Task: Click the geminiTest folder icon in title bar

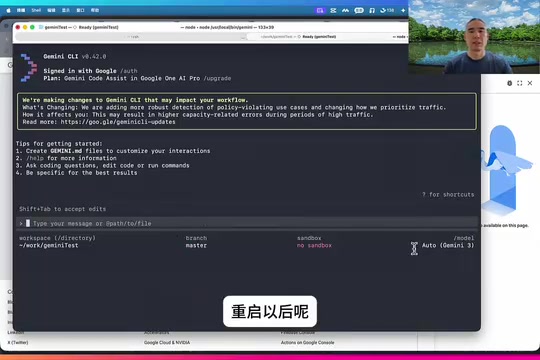Action: point(41,27)
